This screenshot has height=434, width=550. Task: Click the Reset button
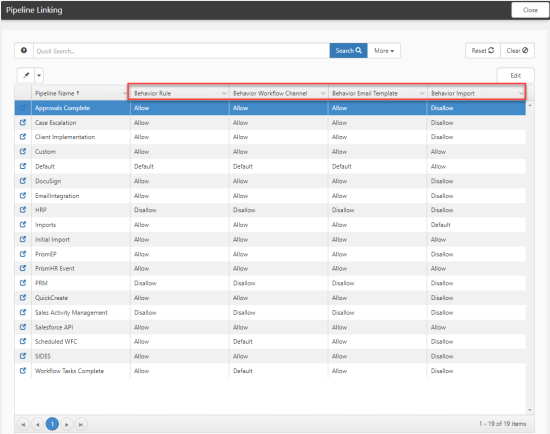tap(483, 51)
